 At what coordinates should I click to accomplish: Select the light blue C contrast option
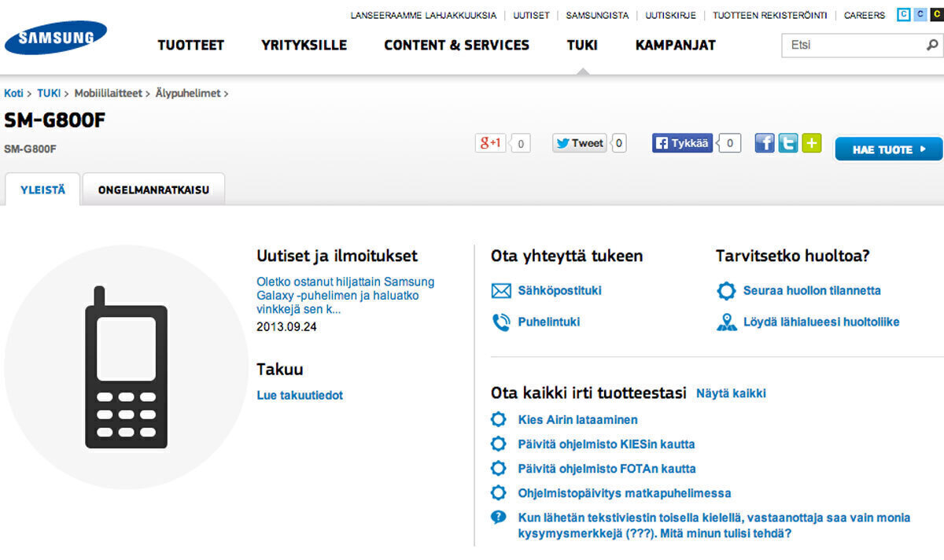[920, 15]
